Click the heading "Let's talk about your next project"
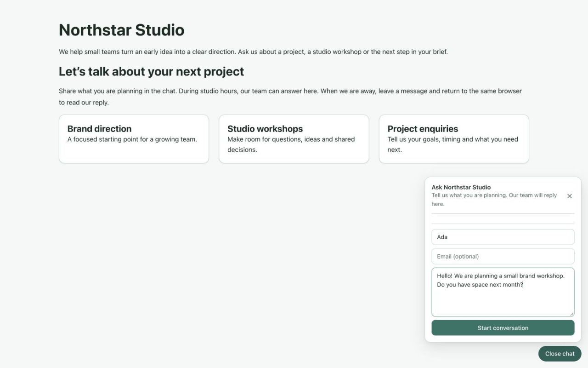588x368 pixels. pos(152,72)
